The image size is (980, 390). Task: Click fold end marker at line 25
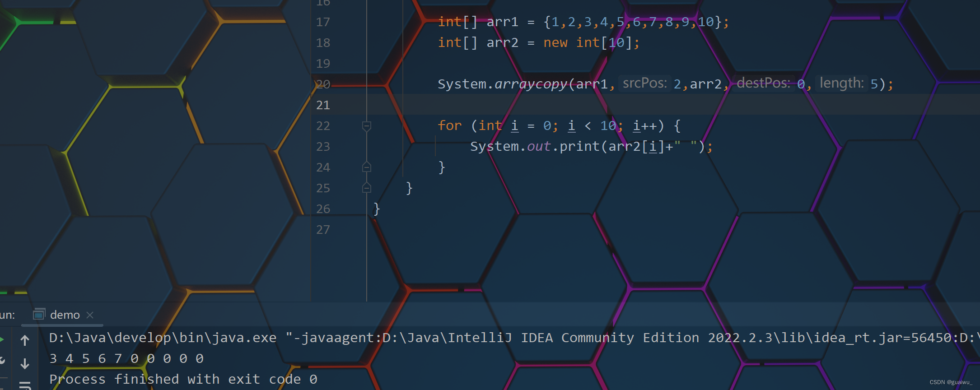point(367,188)
